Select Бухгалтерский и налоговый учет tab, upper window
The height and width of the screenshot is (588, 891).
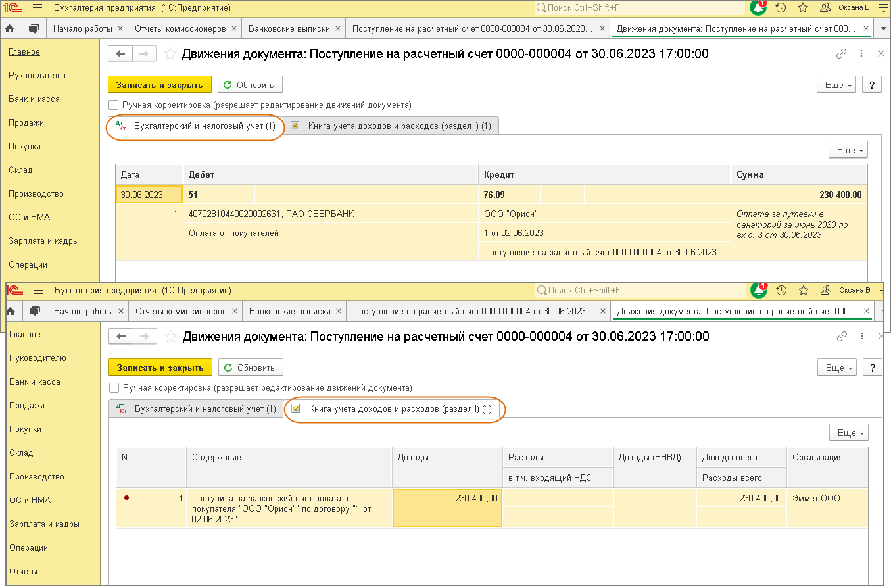[x=195, y=126]
